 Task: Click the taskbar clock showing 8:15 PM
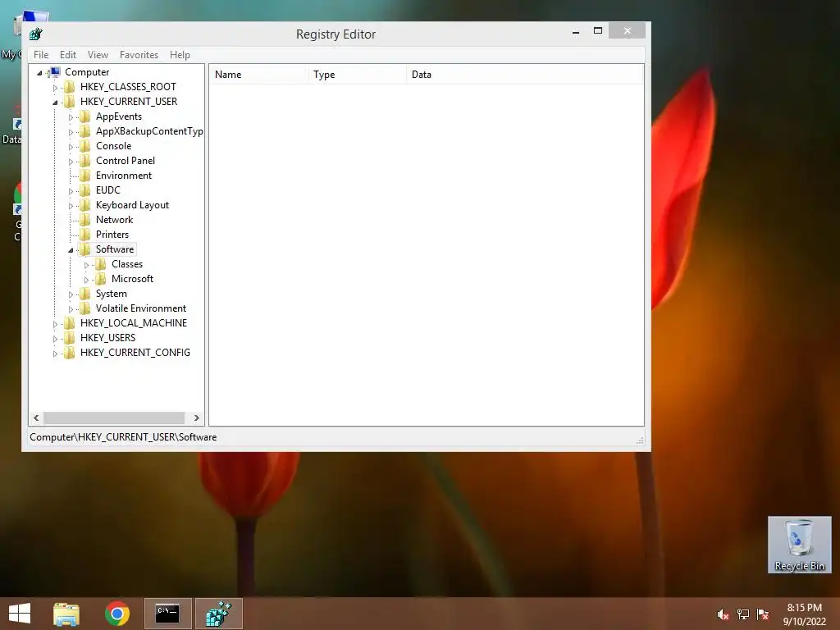(x=804, y=614)
